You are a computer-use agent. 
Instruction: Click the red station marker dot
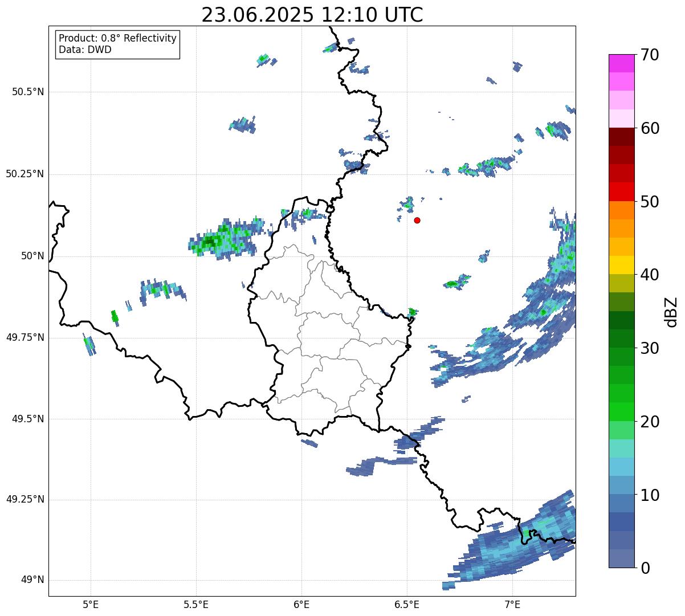coord(417,220)
